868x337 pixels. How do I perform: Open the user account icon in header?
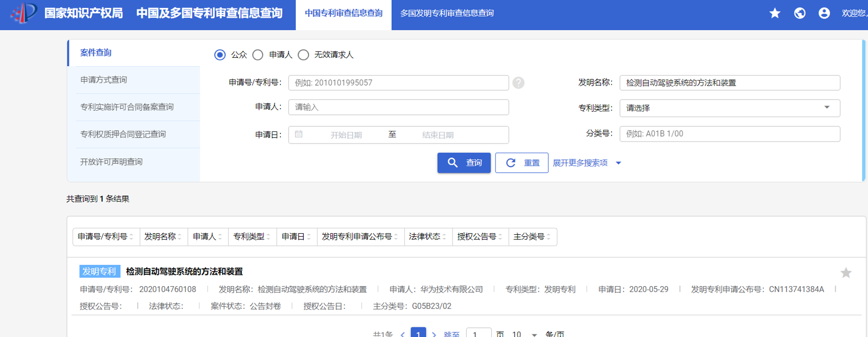coord(824,13)
